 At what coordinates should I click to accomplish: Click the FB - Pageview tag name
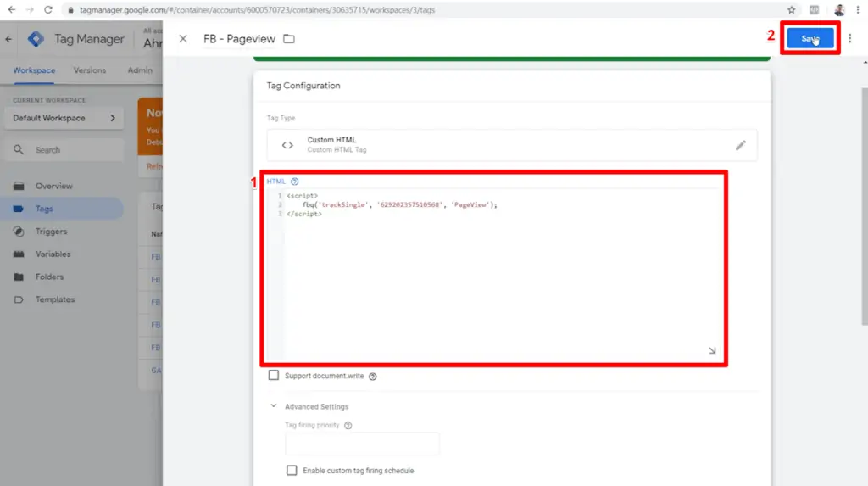[x=239, y=39]
